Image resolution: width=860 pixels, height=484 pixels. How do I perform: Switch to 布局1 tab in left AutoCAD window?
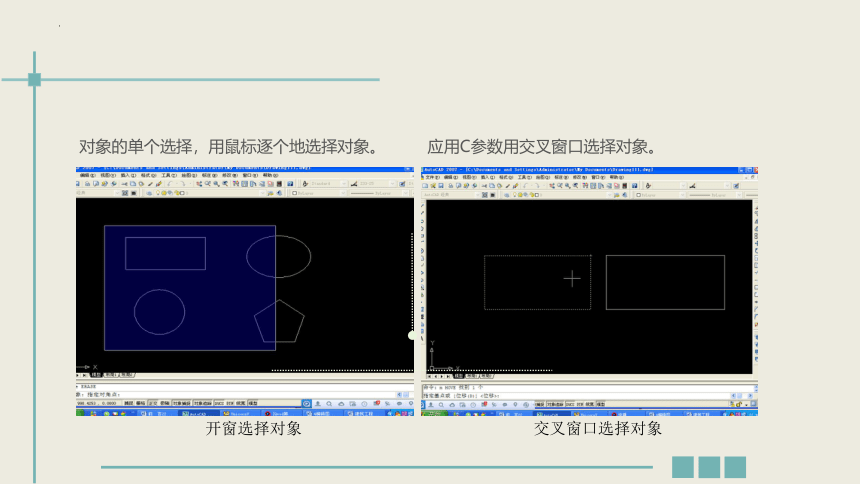click(x=111, y=375)
